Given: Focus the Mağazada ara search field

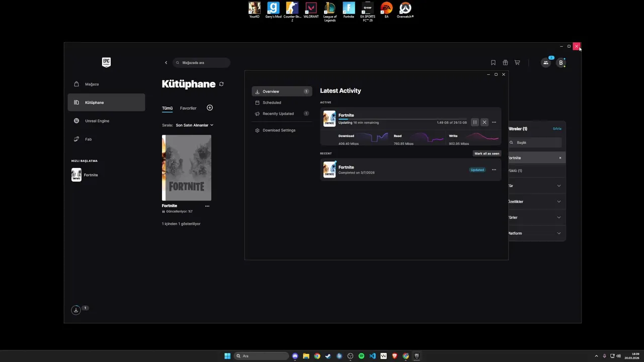Looking at the screenshot, I should pos(201,63).
